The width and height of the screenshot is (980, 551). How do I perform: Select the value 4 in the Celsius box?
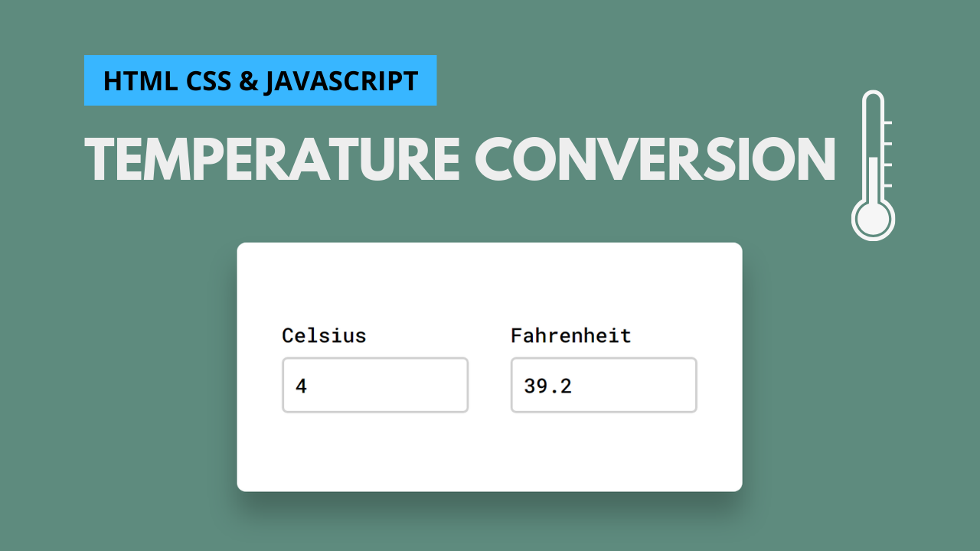pyautogui.click(x=301, y=386)
